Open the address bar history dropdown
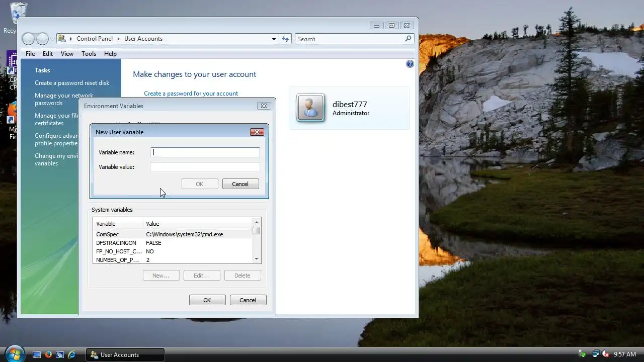 click(274, 39)
